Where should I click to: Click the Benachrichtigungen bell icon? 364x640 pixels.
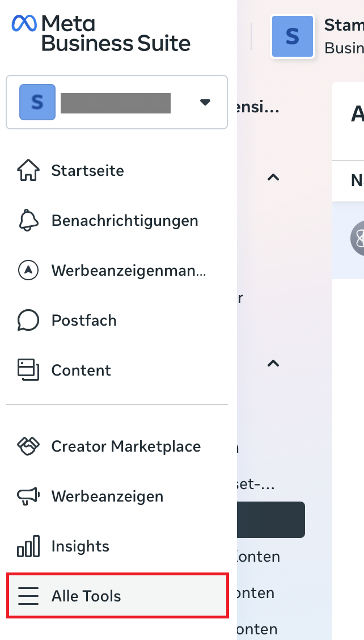click(28, 220)
